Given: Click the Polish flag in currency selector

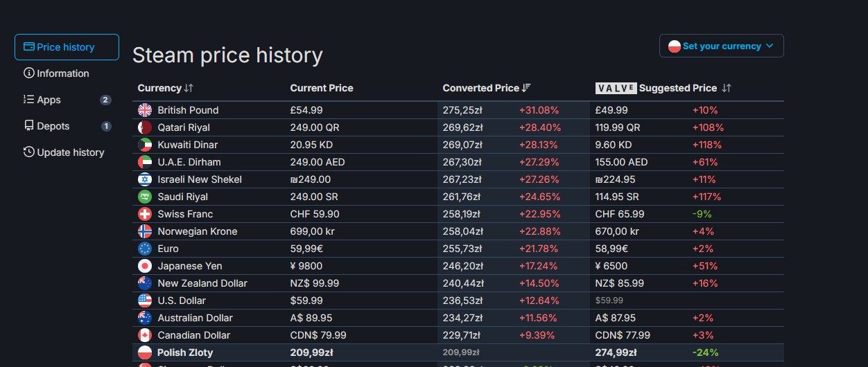Looking at the screenshot, I should [x=675, y=46].
